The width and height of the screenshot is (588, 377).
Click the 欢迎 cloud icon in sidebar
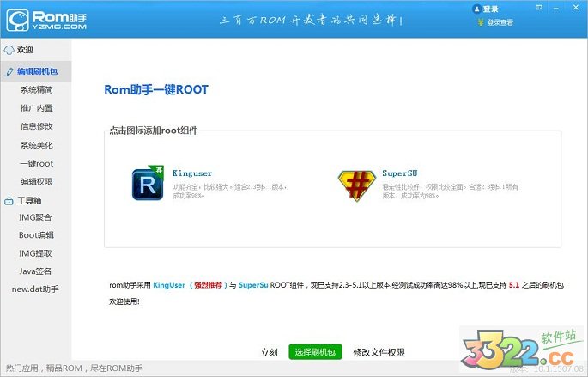pyautogui.click(x=9, y=50)
